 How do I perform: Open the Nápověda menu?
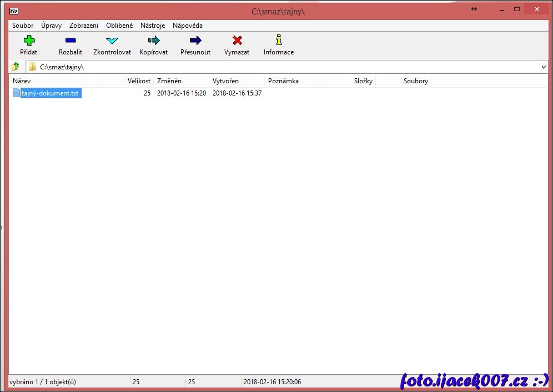(188, 26)
